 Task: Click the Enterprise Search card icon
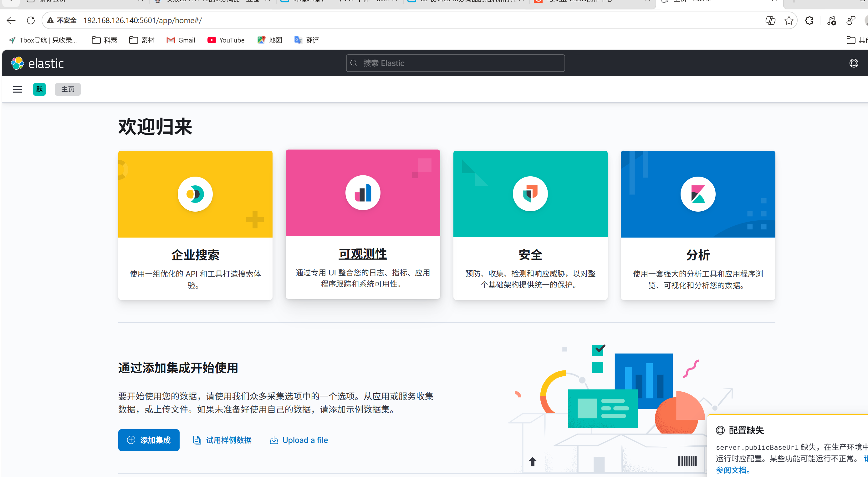point(195,194)
